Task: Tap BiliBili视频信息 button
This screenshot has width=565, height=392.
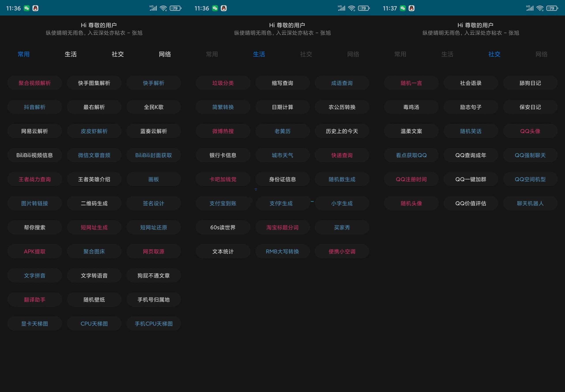Action: click(x=35, y=155)
